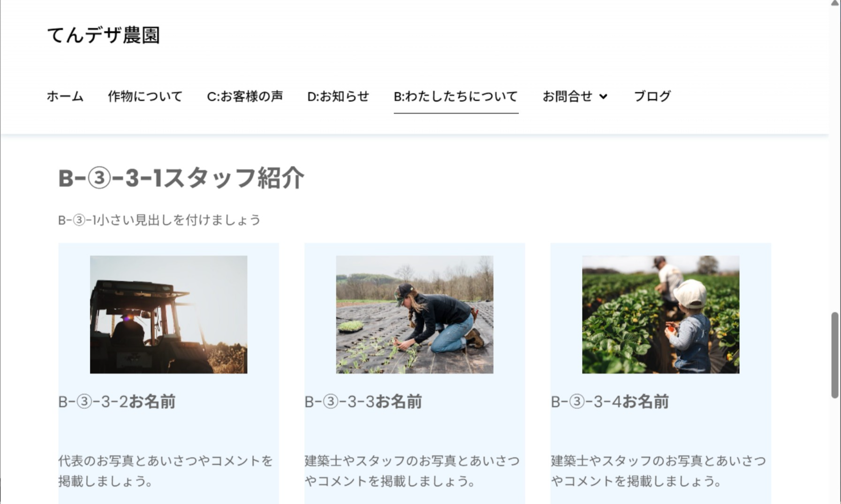Image resolution: width=841 pixels, height=504 pixels.
Task: Click the 代表のお写真 description text
Action: point(166,471)
